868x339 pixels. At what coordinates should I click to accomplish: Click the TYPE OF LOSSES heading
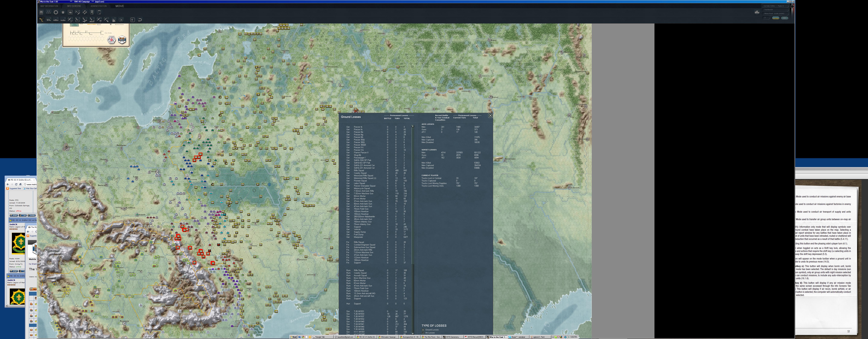pyautogui.click(x=434, y=326)
